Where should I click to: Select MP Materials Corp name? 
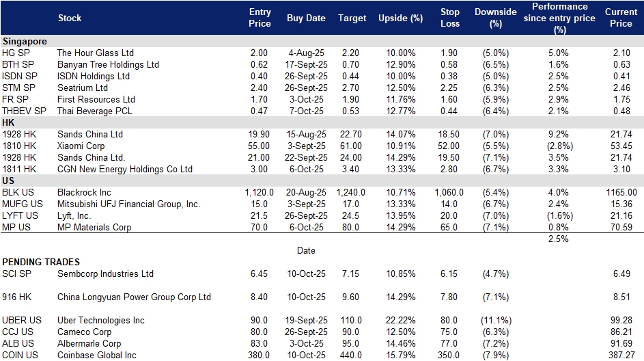tap(94, 227)
